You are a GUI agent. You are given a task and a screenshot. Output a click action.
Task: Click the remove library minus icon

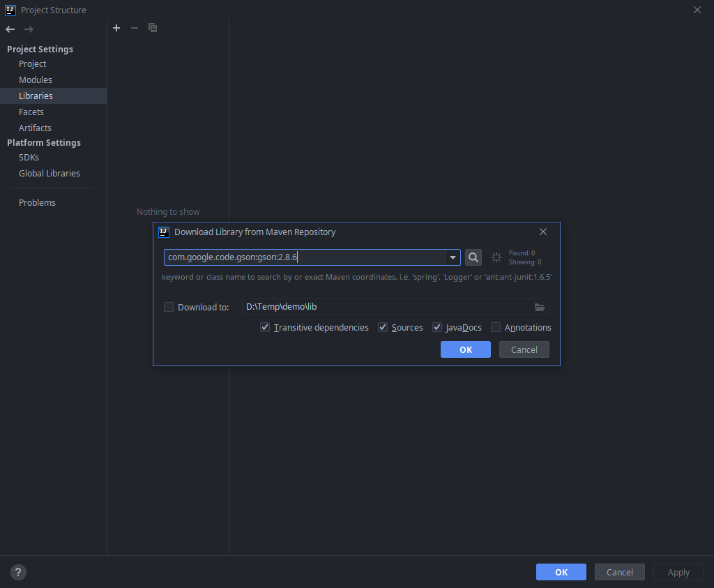135,28
